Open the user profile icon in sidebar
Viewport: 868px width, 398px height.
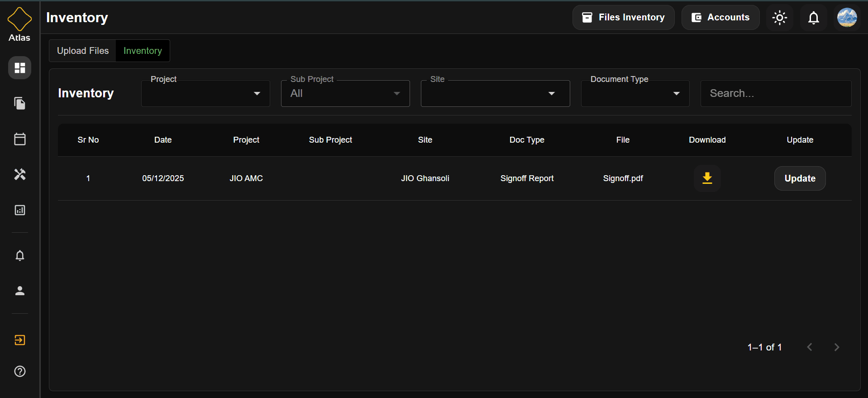(19, 291)
